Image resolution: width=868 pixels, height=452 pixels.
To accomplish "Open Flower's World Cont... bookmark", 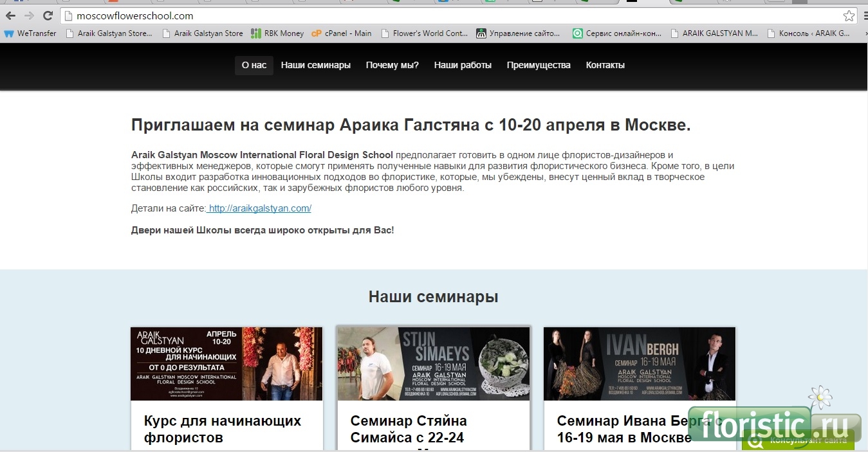I will pyautogui.click(x=425, y=33).
